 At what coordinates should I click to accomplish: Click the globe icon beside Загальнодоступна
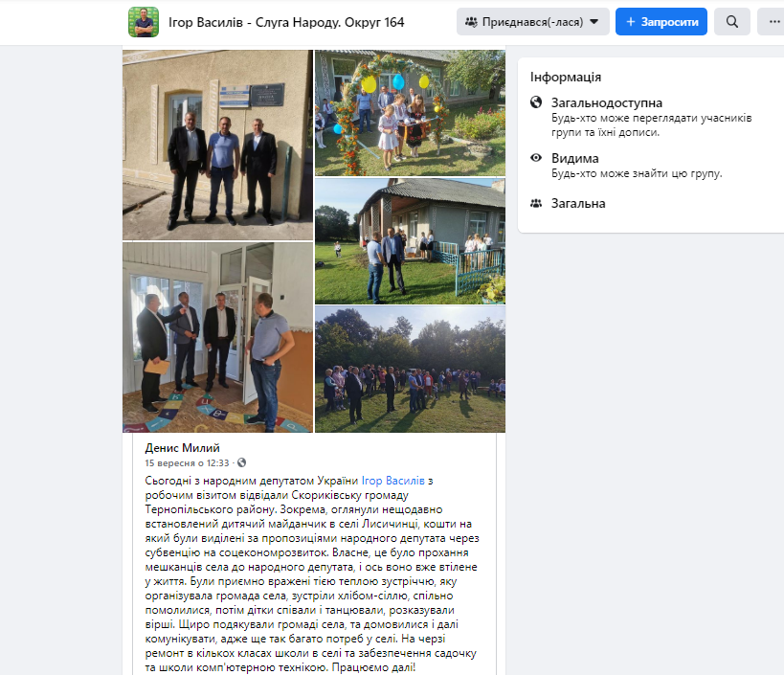[536, 102]
